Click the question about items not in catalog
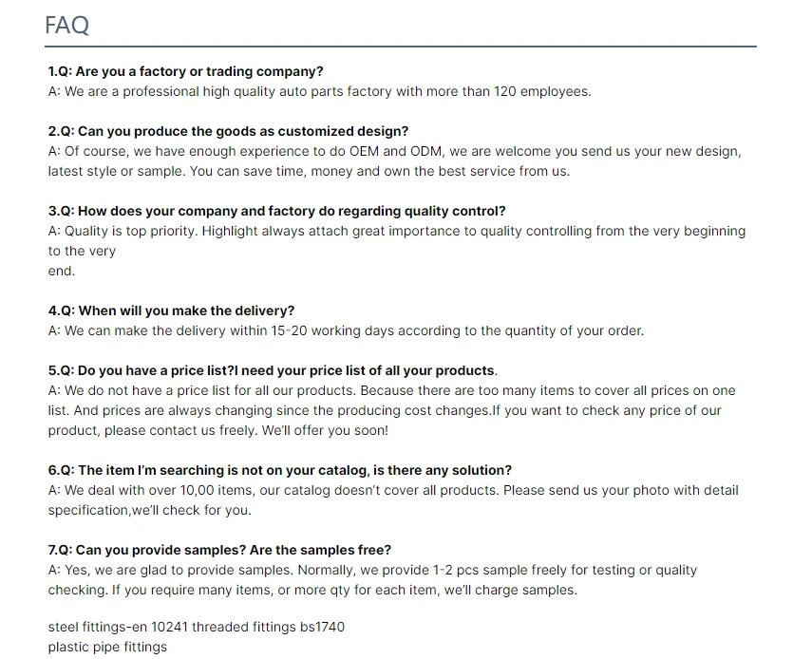Screen dimensions: 812x659 pos(280,470)
